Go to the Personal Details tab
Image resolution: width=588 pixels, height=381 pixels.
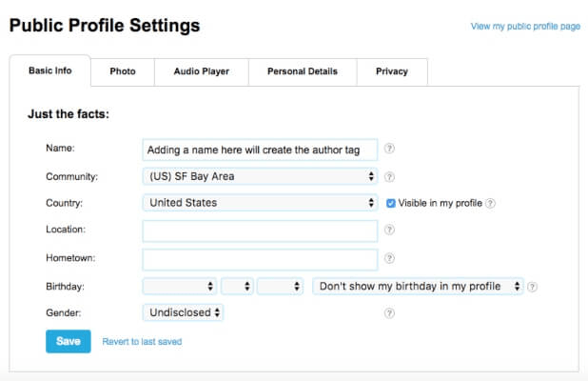click(x=303, y=71)
